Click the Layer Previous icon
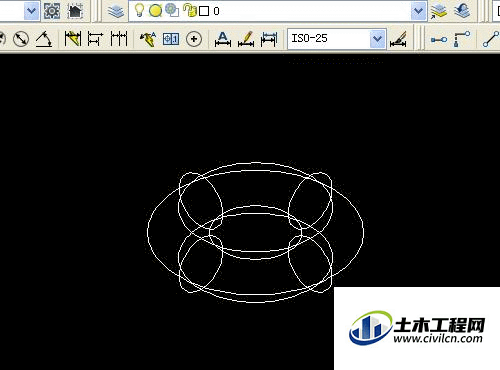Image resolution: width=500 pixels, height=370 pixels. click(x=462, y=11)
